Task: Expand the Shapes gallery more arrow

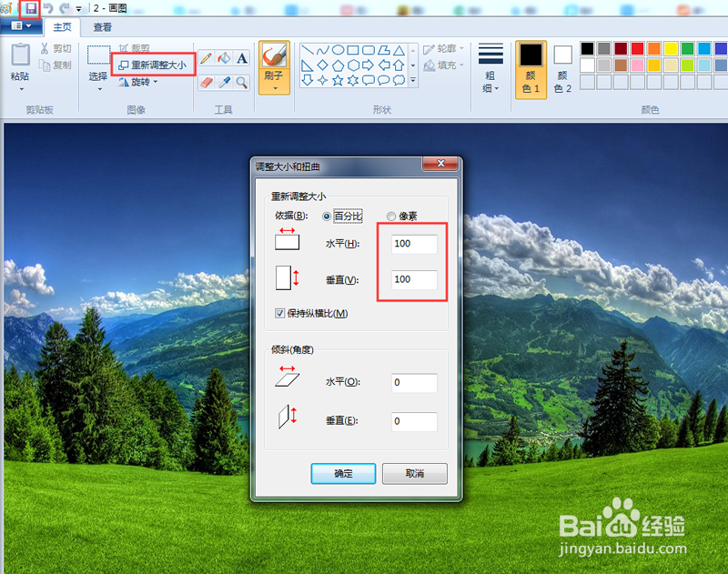Action: (x=413, y=80)
